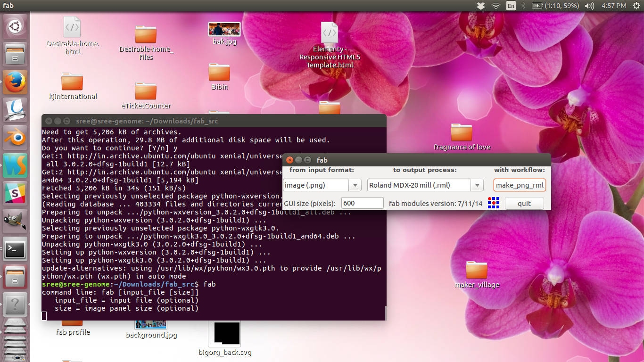644x362 pixels.
Task: Close the terminal window
Action: [49, 121]
